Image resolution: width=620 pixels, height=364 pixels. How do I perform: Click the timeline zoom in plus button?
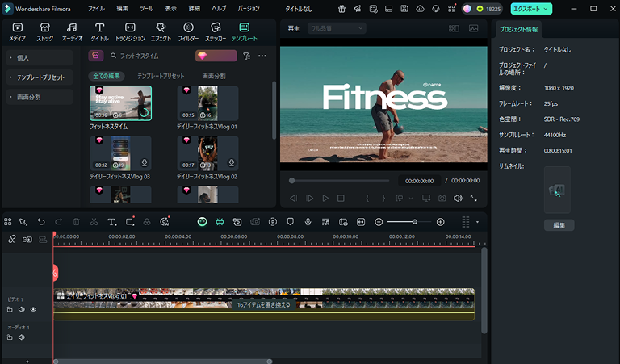pyautogui.click(x=441, y=222)
